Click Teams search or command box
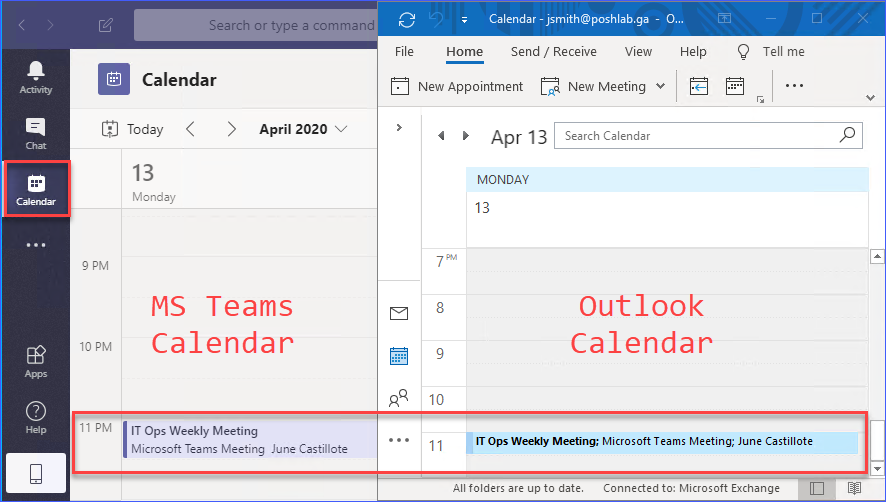The width and height of the screenshot is (886, 502). 255,25
